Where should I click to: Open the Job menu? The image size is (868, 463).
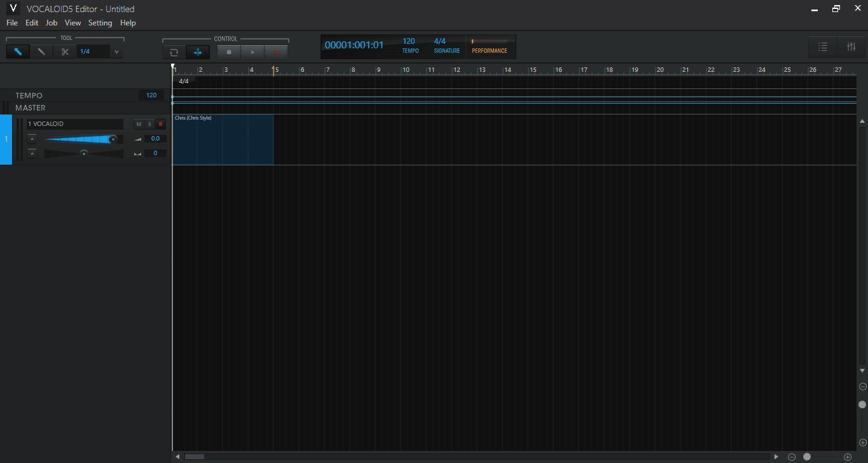[52, 23]
